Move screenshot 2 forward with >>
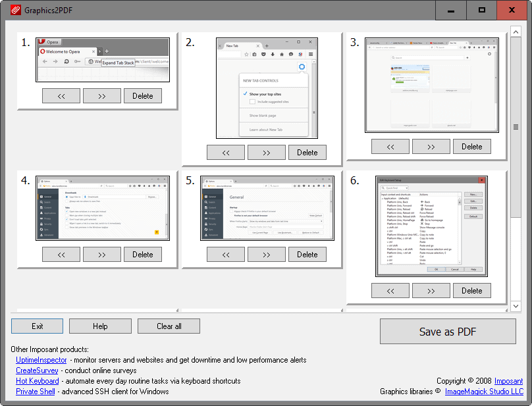The height and width of the screenshot is (406, 532). point(266,152)
